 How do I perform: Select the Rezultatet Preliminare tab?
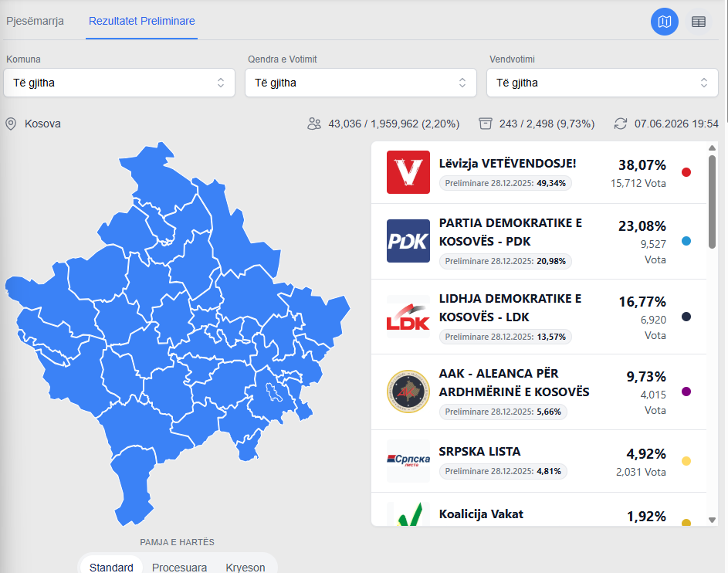(x=141, y=21)
